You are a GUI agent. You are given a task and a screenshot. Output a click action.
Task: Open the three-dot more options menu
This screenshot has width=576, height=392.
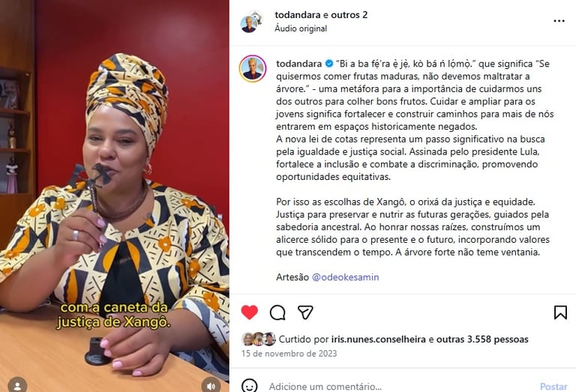click(559, 21)
